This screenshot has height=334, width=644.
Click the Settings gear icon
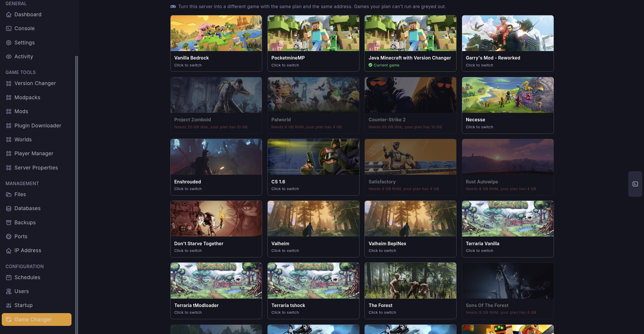tap(9, 43)
